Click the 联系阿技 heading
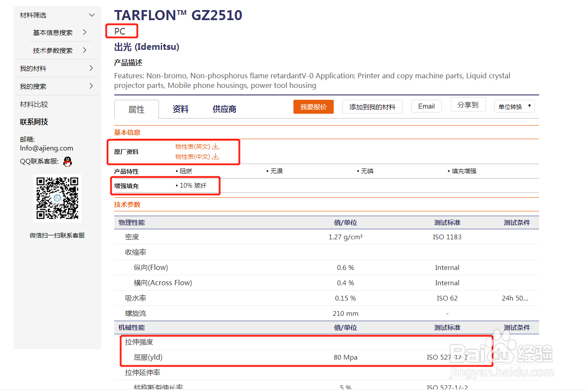586x392 pixels. click(x=34, y=122)
